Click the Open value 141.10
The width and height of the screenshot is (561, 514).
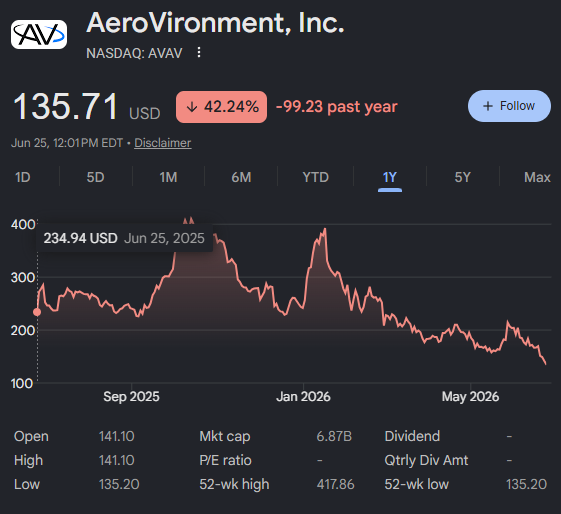coord(117,436)
